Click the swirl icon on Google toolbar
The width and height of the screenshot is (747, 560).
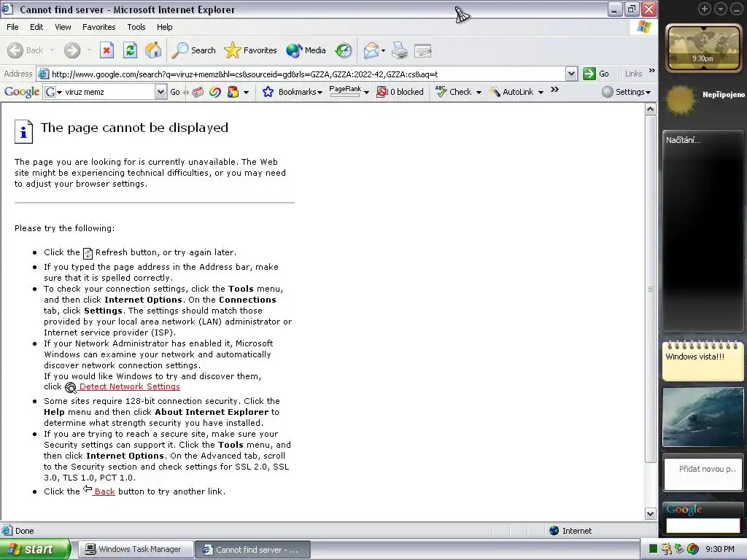pyautogui.click(x=215, y=92)
